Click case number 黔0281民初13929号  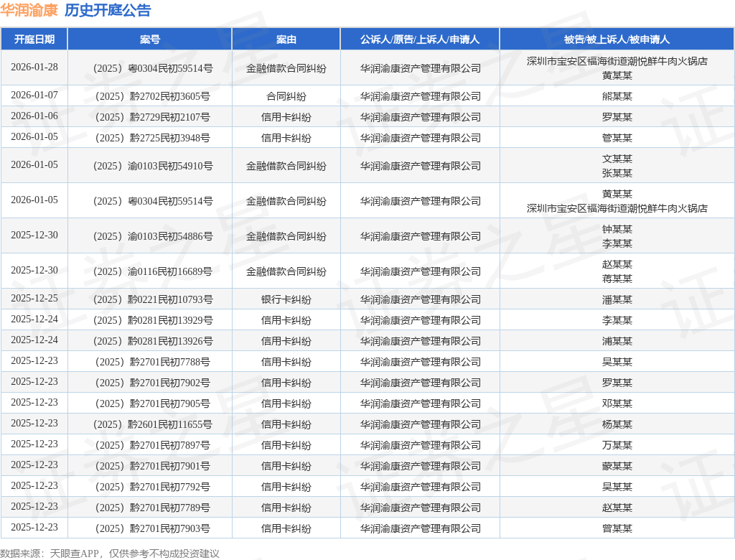[153, 320]
